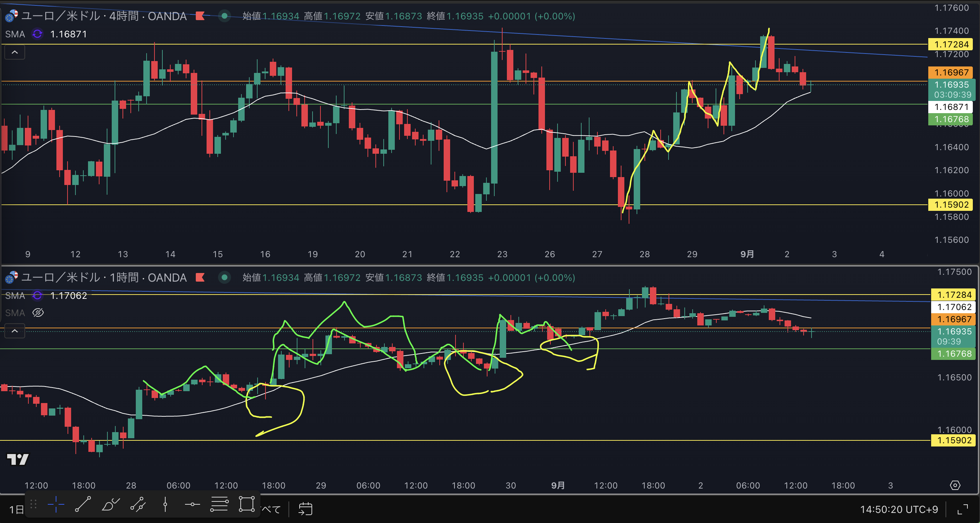
Task: Select the vertical line tool
Action: (165, 505)
